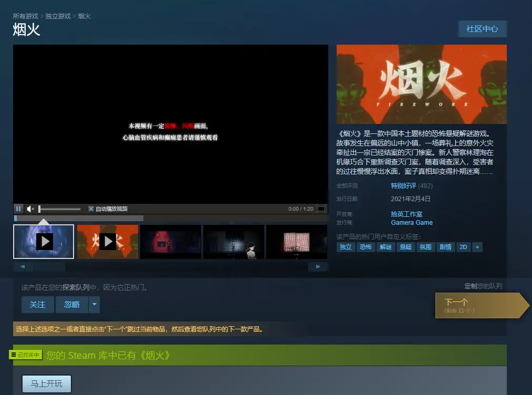Go to next queue item 下一个
This screenshot has height=395, width=532.
[482, 305]
